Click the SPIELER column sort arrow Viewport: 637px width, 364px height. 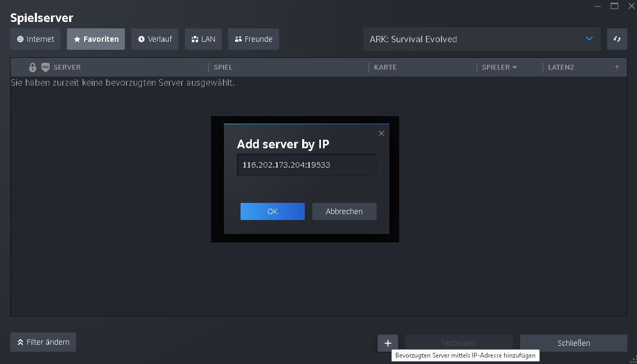[x=514, y=67]
